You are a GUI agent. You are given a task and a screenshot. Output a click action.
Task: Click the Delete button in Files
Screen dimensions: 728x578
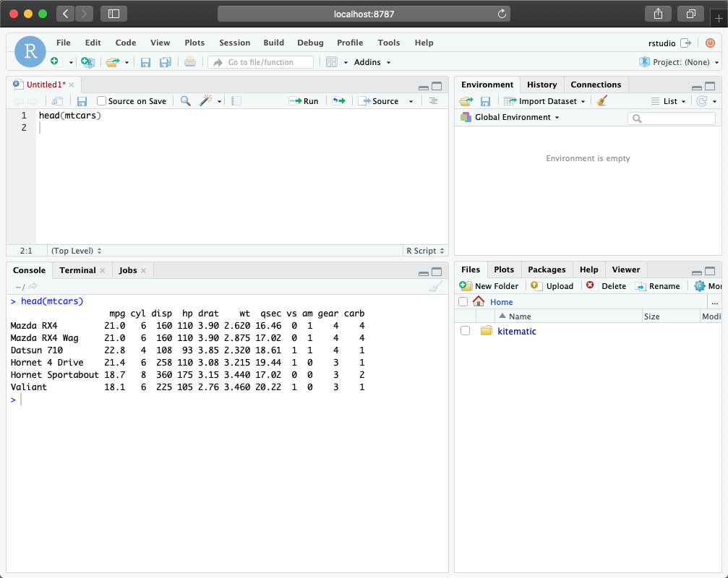point(606,286)
